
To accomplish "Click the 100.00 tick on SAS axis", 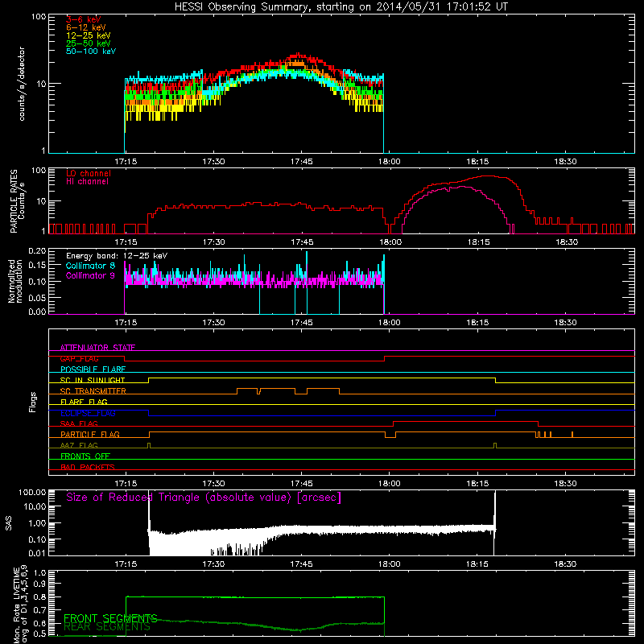I will coord(32,493).
